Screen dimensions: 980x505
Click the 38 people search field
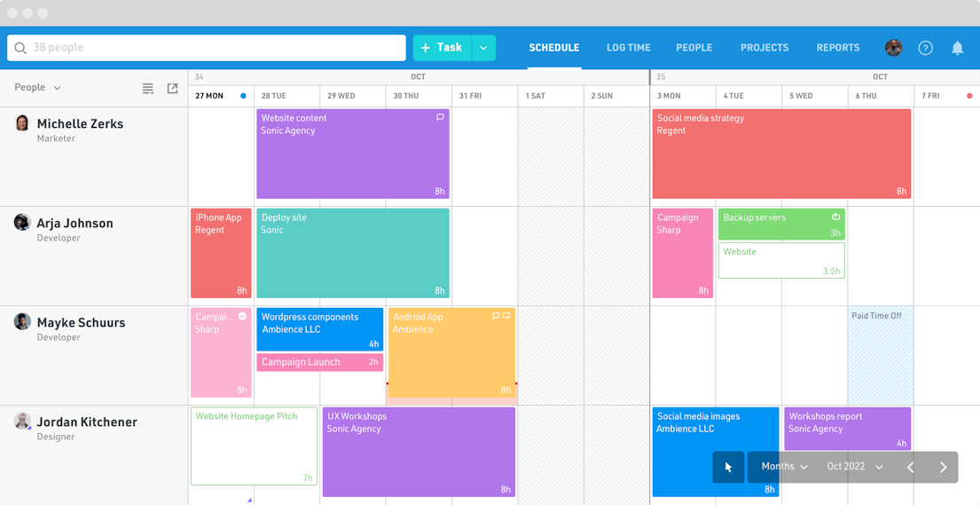click(207, 48)
